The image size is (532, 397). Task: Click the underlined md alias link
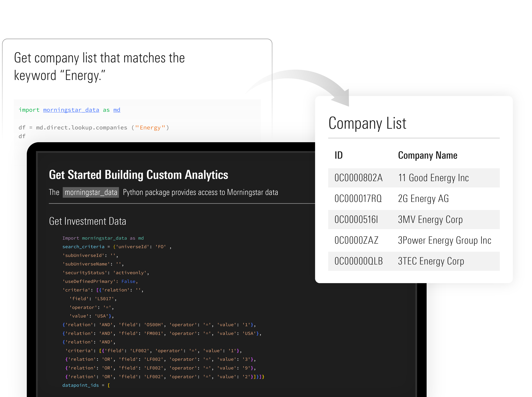[117, 110]
